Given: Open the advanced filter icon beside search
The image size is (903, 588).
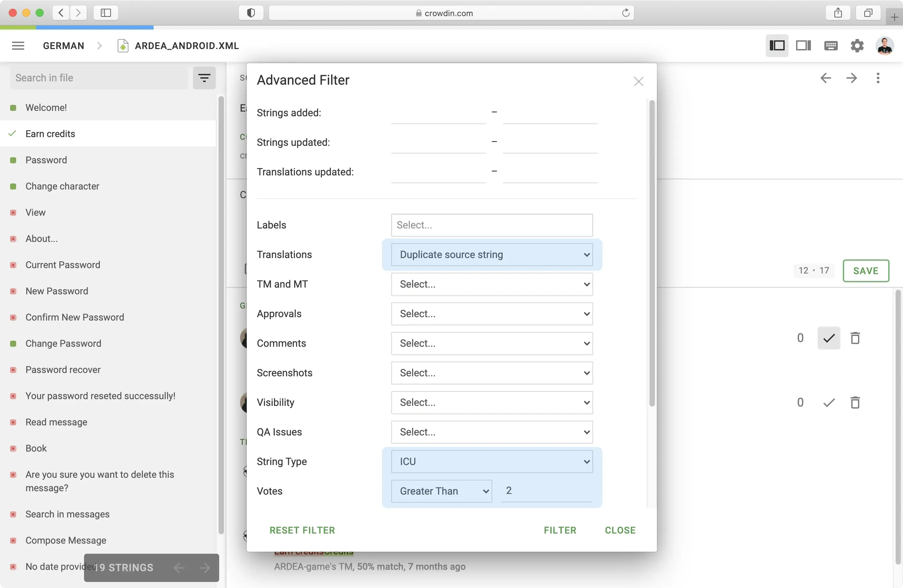Looking at the screenshot, I should (x=204, y=78).
